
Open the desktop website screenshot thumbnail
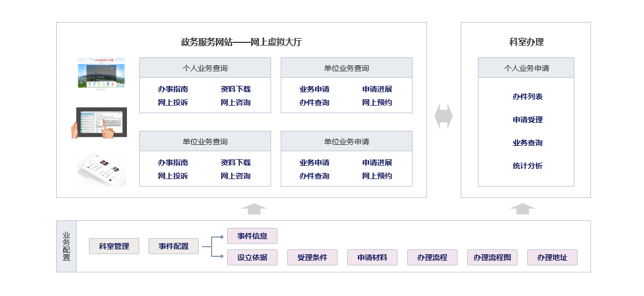tap(101, 73)
